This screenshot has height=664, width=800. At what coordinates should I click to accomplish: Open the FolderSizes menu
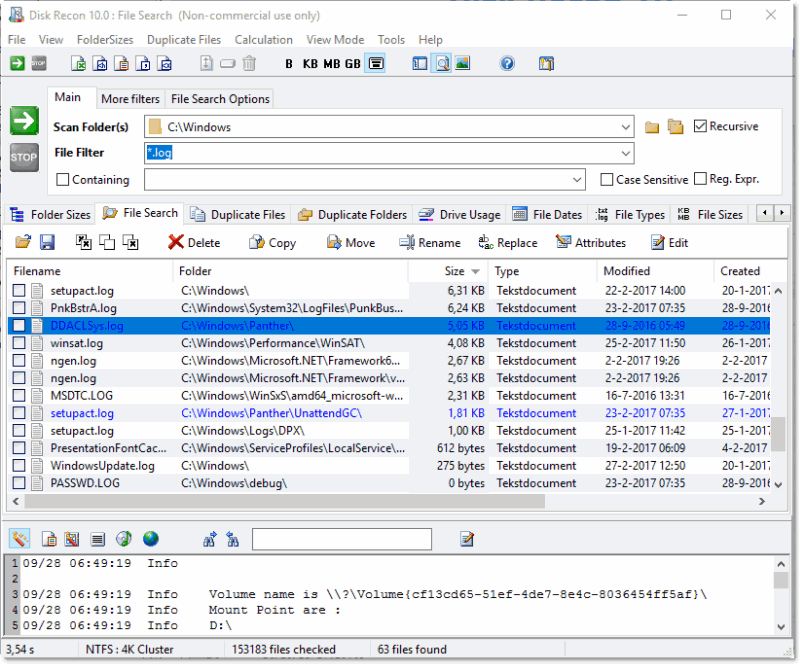(x=105, y=40)
